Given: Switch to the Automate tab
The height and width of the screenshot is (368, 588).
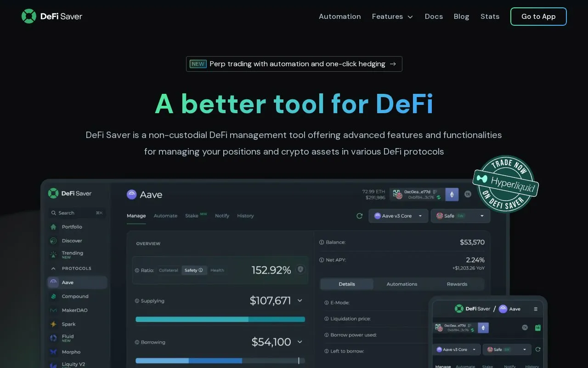Looking at the screenshot, I should point(165,216).
